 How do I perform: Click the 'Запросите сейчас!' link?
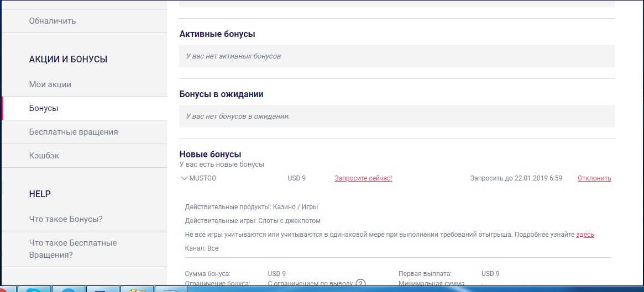click(363, 178)
